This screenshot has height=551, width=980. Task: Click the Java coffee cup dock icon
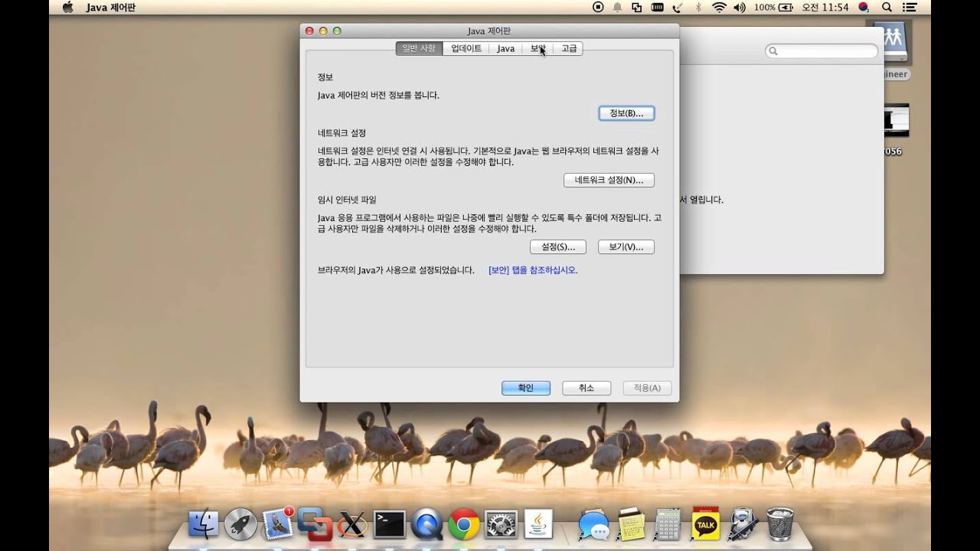(x=539, y=524)
